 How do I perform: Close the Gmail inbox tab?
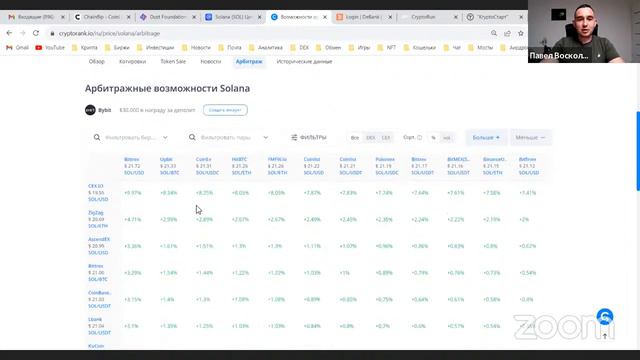coord(63,17)
